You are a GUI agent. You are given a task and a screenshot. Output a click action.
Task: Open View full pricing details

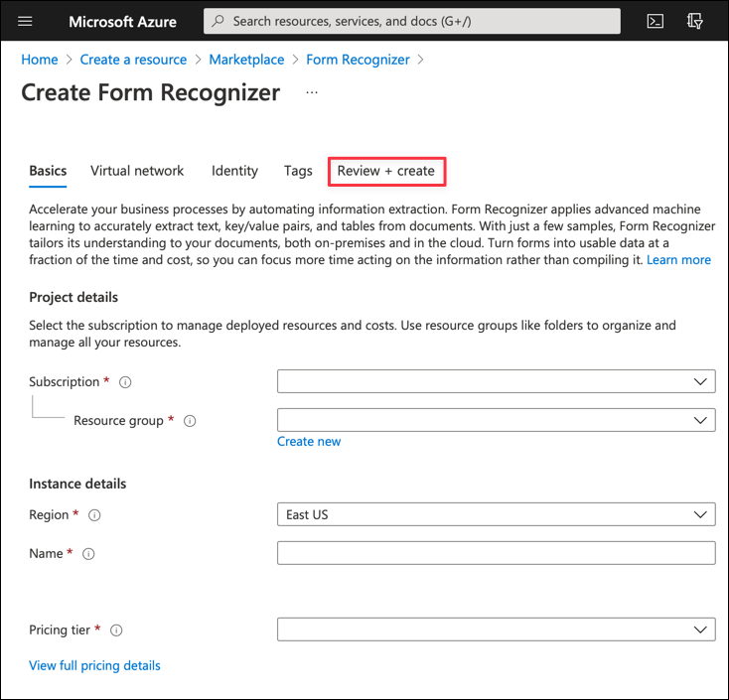coord(94,665)
